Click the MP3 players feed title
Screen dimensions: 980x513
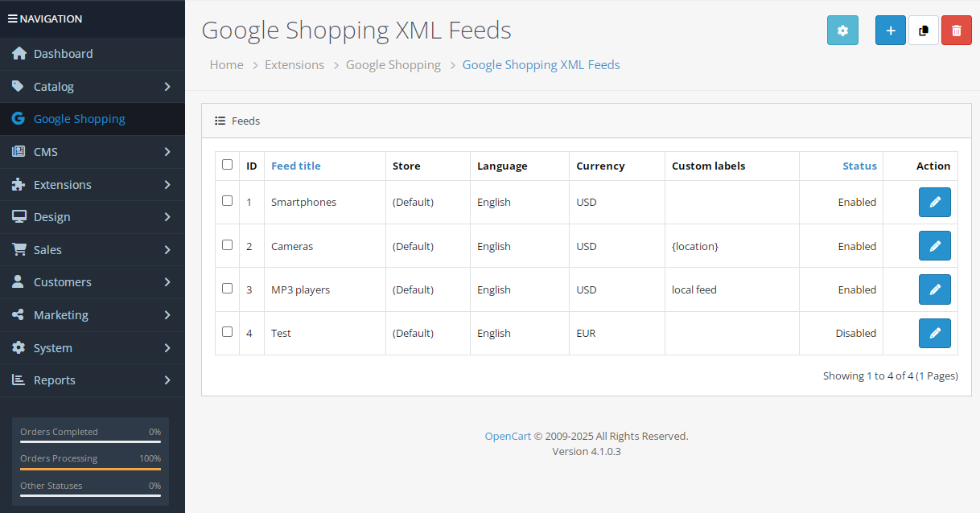[300, 289]
